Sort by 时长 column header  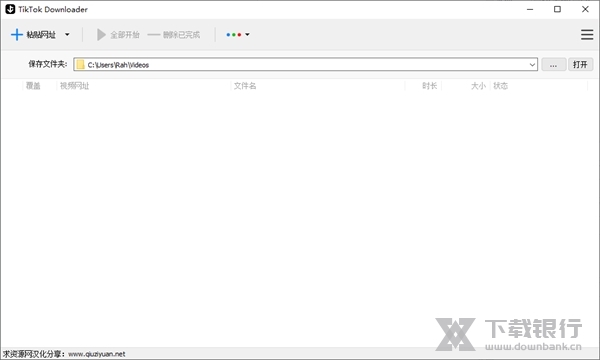pyautogui.click(x=429, y=86)
